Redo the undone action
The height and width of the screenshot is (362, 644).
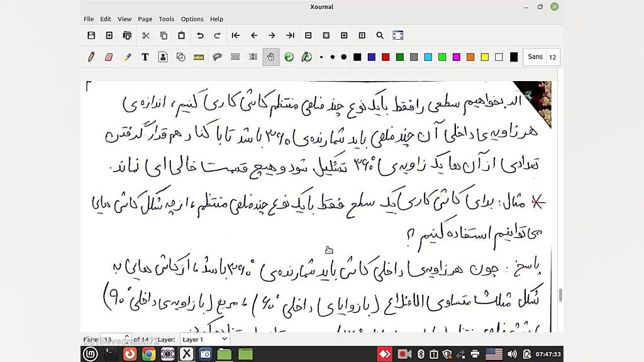pos(218,35)
